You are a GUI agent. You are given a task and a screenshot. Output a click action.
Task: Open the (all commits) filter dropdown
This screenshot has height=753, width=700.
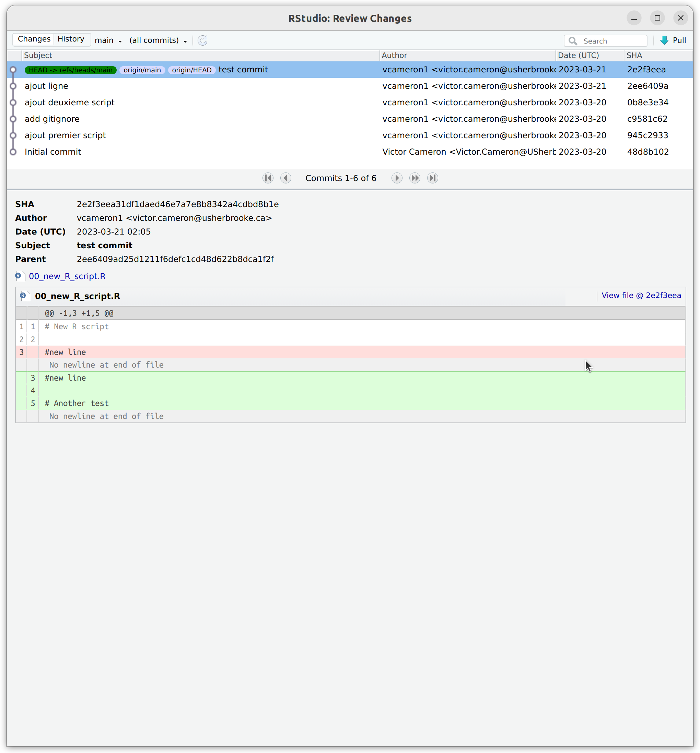point(158,40)
